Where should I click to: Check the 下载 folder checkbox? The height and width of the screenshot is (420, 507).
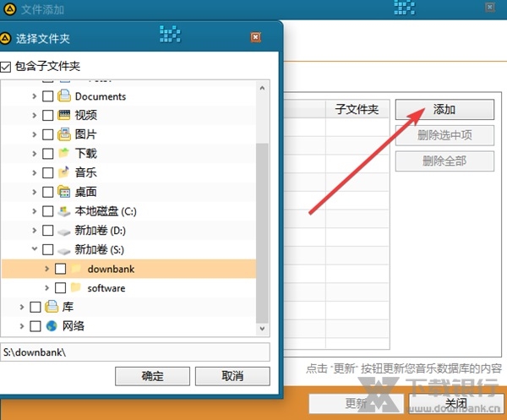click(x=48, y=153)
